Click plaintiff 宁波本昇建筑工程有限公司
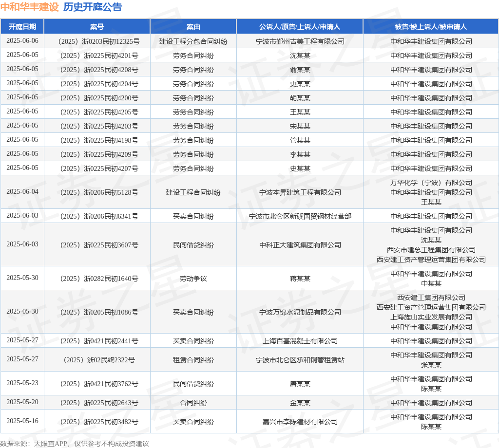Viewport: 499px width, 448px height. point(300,192)
